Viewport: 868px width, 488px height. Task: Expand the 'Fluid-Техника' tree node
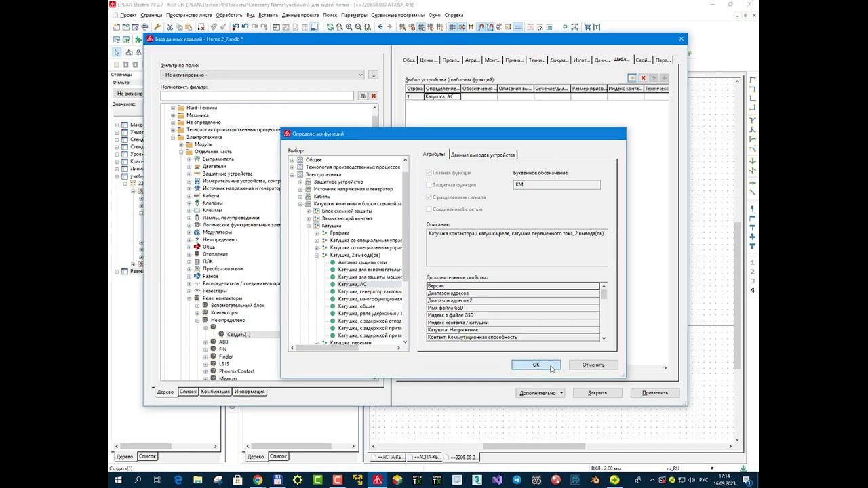coord(173,108)
